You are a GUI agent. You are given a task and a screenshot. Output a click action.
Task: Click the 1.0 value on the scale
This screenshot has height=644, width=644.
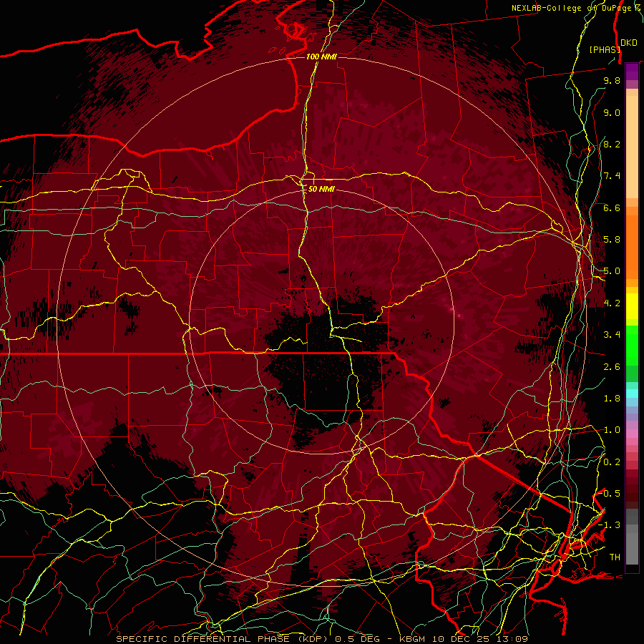coord(612,430)
